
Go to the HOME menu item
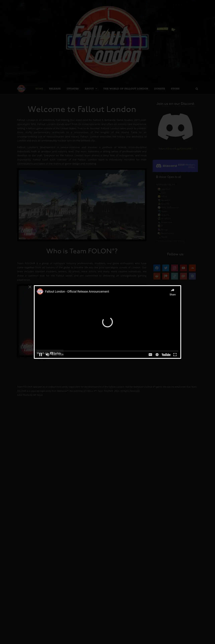(x=39, y=89)
